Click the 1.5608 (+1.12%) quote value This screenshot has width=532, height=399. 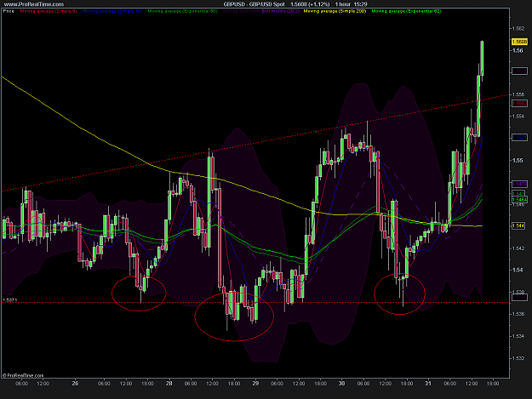(x=310, y=4)
